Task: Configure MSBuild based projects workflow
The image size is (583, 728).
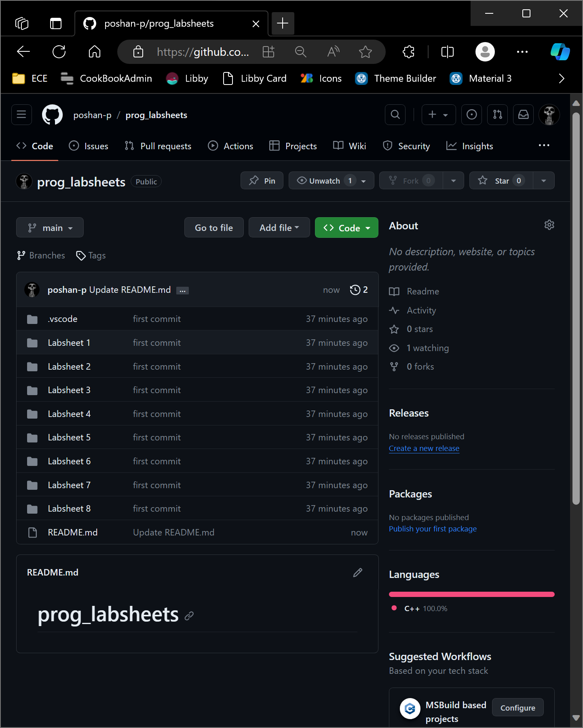Action: [518, 708]
